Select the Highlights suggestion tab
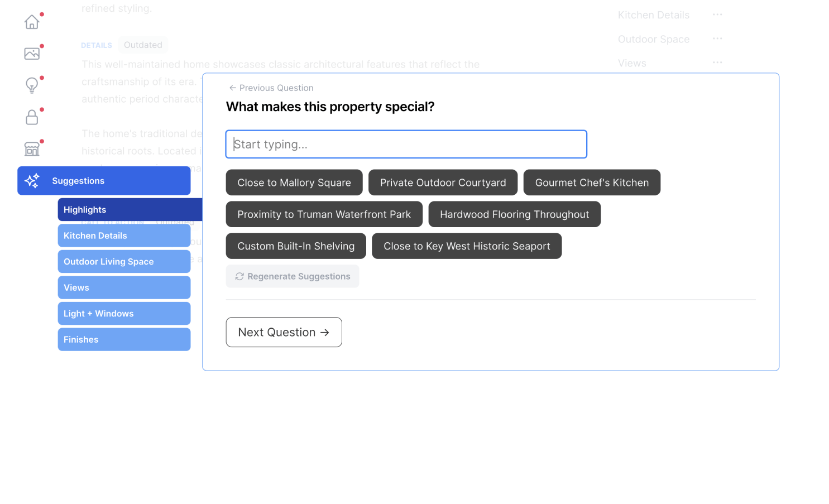Viewport: 829px width, 504px height. 130,210
